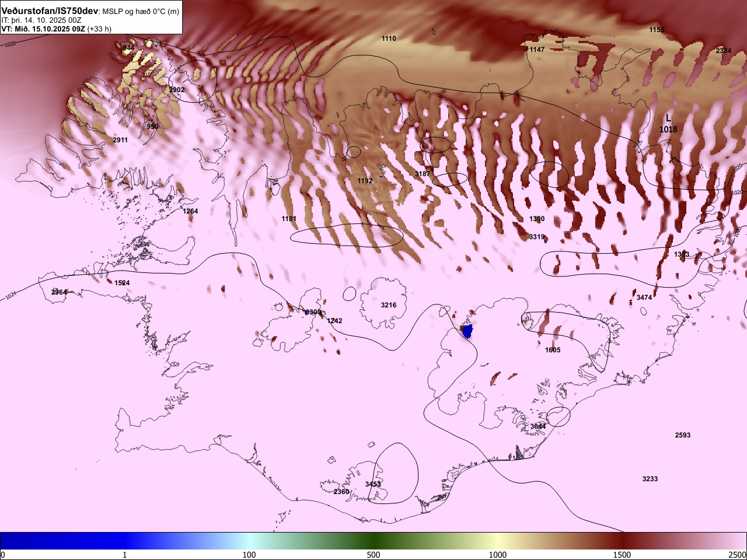Viewport: 747px width, 560px height.
Task: Click the 2360 height value
Action: 341,492
